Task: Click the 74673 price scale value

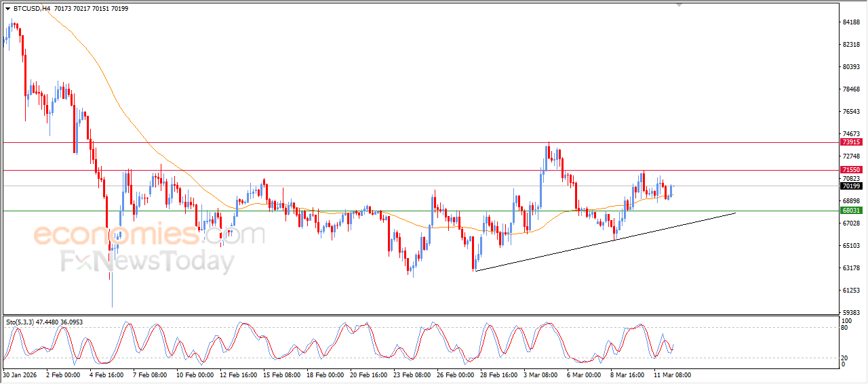Action: [x=851, y=134]
